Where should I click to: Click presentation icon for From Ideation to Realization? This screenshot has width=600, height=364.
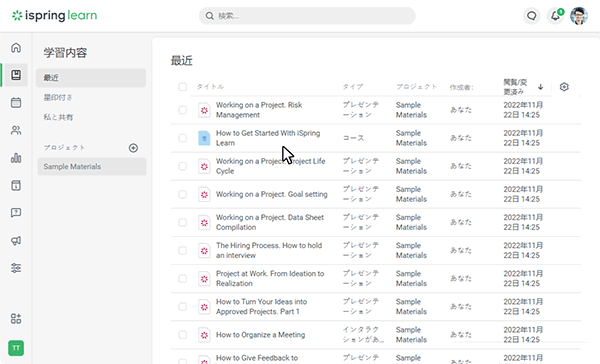point(204,279)
